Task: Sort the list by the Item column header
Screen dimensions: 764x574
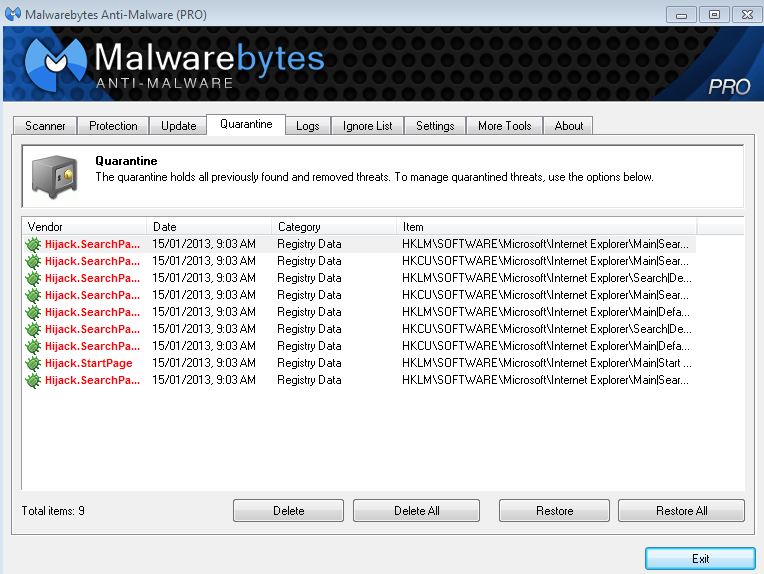Action: pos(547,227)
